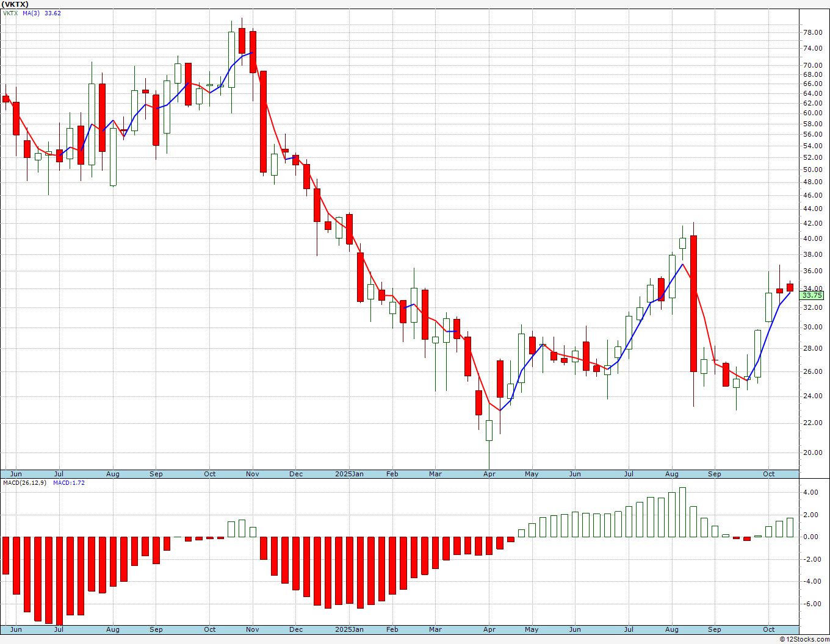Select the 4.00 MACD axis label
Image resolution: width=830 pixels, height=644 pixels.
811,492
